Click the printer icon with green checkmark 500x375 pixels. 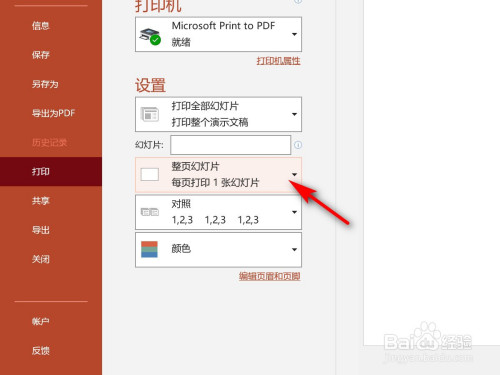tap(150, 36)
